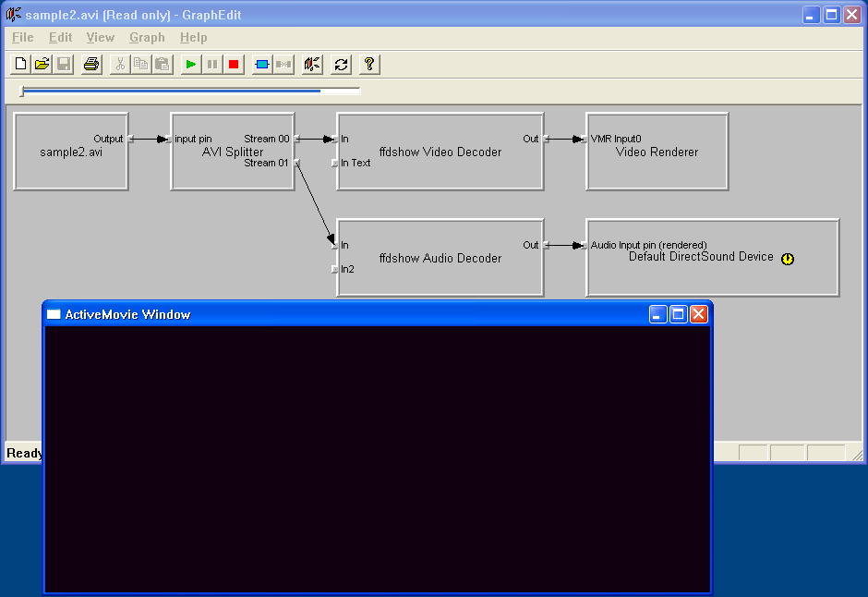Screen dimensions: 868x597
Task: Click the In2 pin on Audio Decoder
Action: [334, 269]
